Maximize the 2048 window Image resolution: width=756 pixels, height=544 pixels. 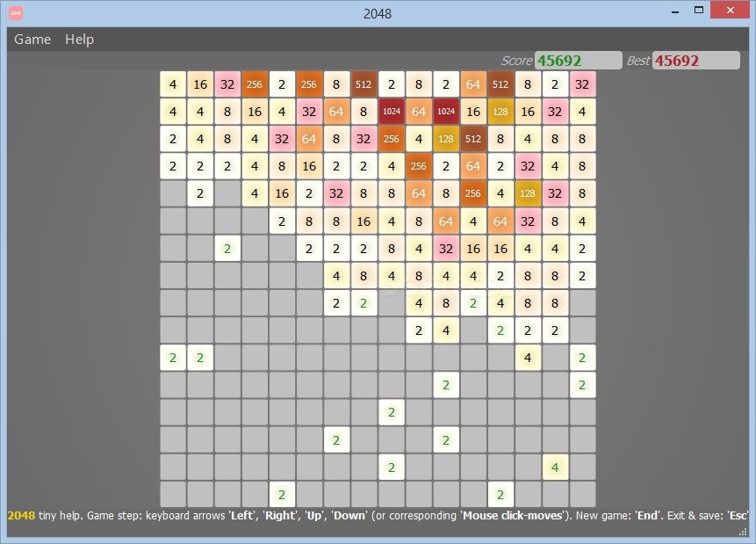click(699, 11)
